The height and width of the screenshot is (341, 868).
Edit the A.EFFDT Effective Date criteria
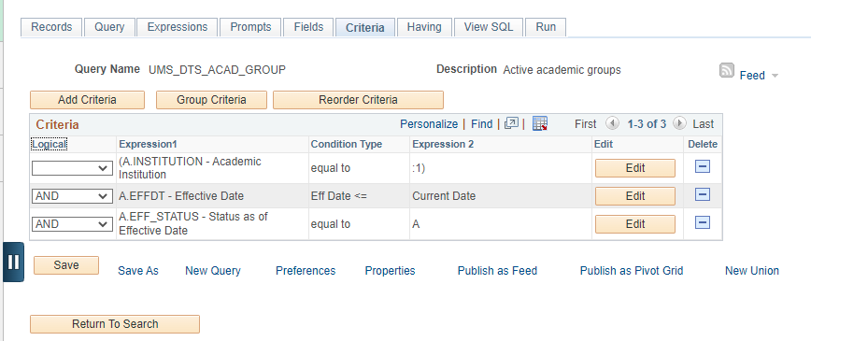[635, 196]
